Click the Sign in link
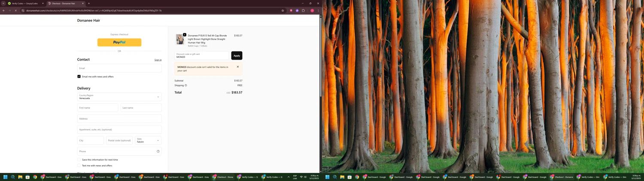644x181 pixels. point(158,60)
